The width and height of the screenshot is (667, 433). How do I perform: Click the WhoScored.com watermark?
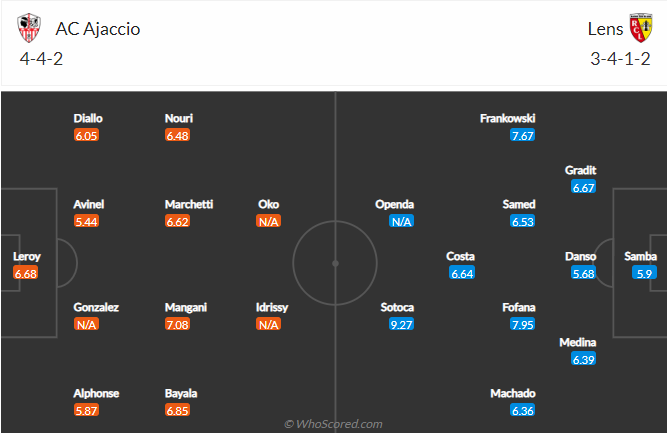(x=333, y=424)
